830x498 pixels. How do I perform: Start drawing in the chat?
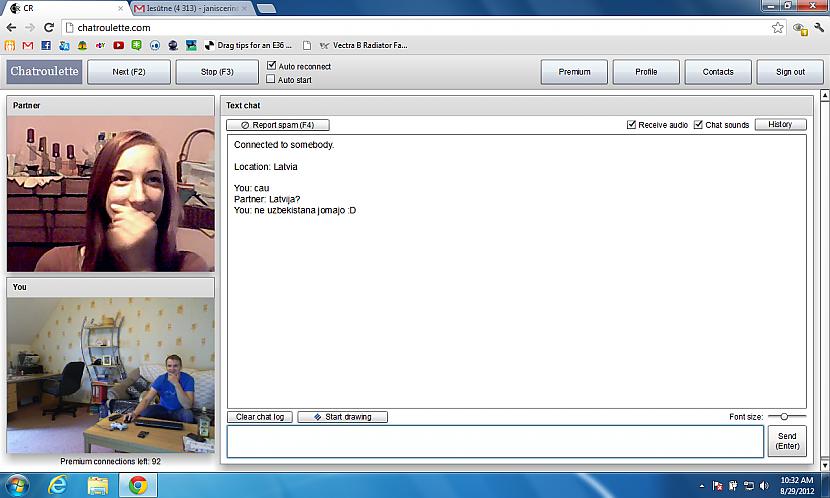click(342, 417)
